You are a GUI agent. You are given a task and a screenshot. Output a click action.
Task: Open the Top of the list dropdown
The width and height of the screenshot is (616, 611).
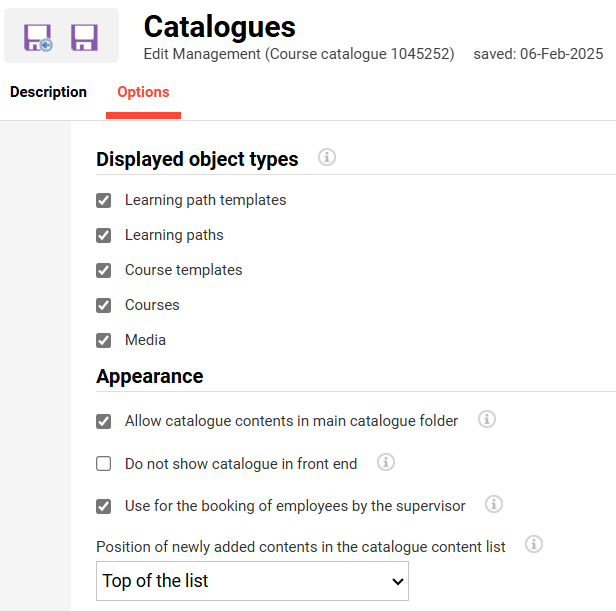point(252,581)
